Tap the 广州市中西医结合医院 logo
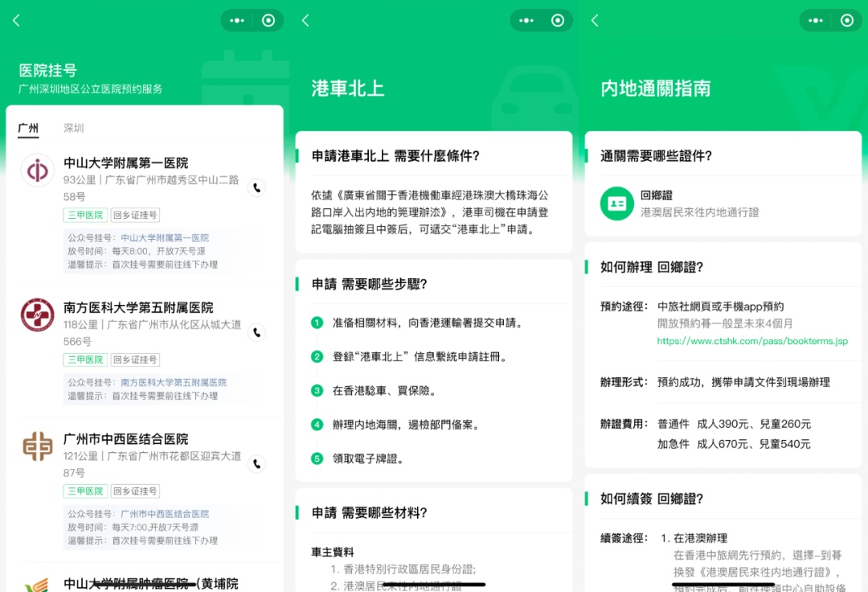This screenshot has height=592, width=868. [x=38, y=446]
